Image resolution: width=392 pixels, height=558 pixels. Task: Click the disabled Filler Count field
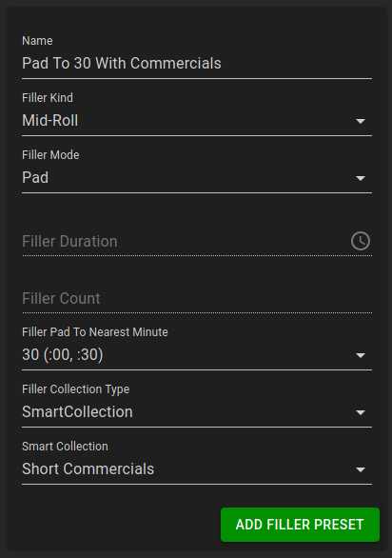197,298
